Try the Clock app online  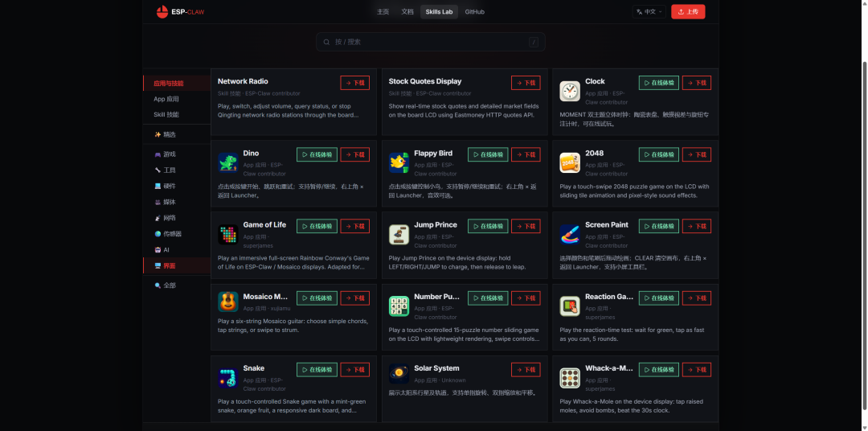point(659,83)
